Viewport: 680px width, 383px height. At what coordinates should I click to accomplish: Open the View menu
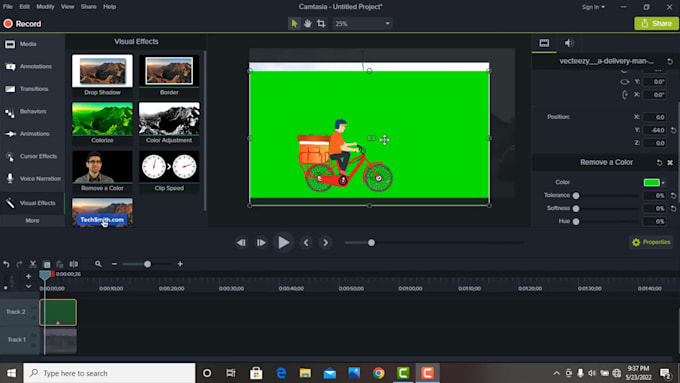[x=67, y=7]
